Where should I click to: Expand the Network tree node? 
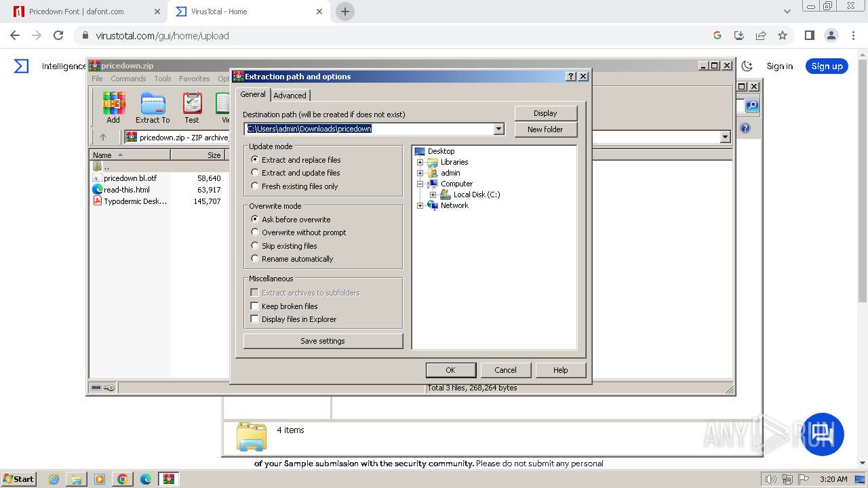420,205
